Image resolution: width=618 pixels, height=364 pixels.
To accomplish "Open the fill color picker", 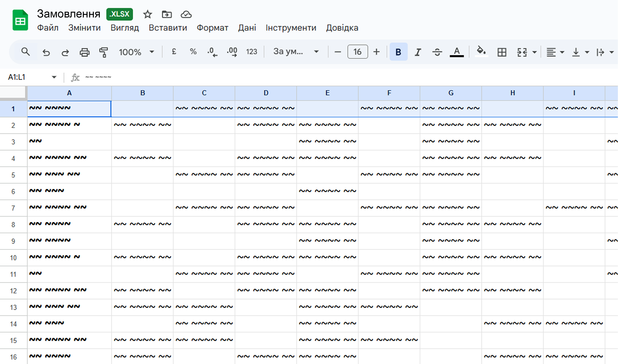I will (x=481, y=52).
